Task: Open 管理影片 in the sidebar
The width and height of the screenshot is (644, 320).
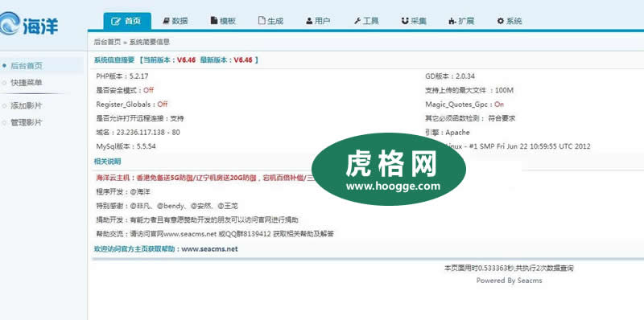Action: 27,122
